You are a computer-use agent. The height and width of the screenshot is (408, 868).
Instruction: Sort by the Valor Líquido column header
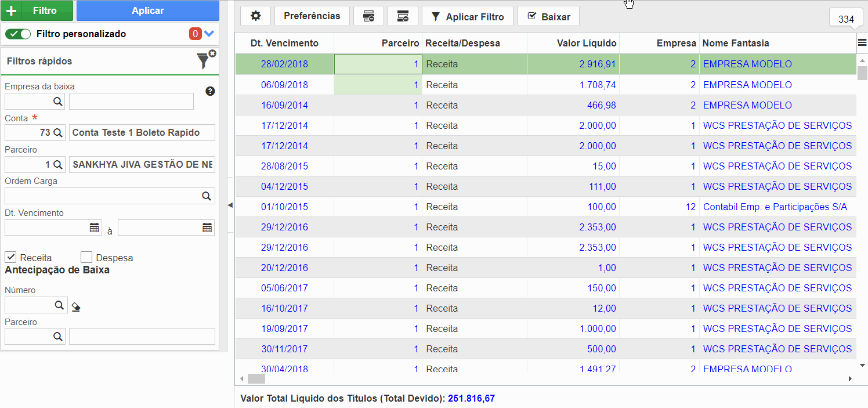tap(587, 43)
